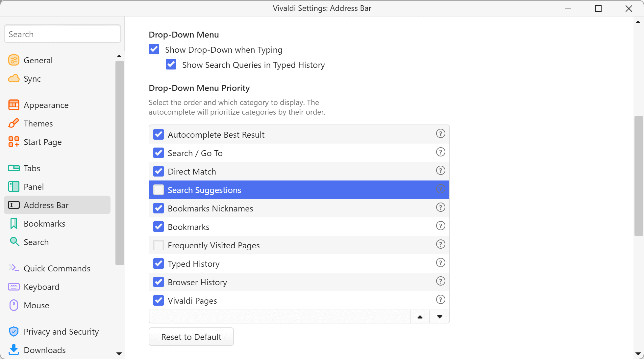Disable Show Drop-Down when Typing
Viewport: 644px width, 359px height.
154,49
